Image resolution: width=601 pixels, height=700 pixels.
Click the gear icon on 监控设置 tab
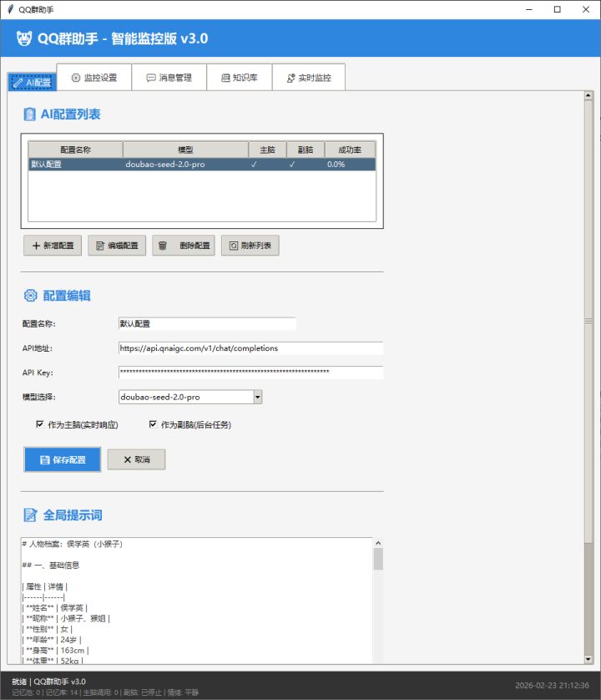pos(76,78)
